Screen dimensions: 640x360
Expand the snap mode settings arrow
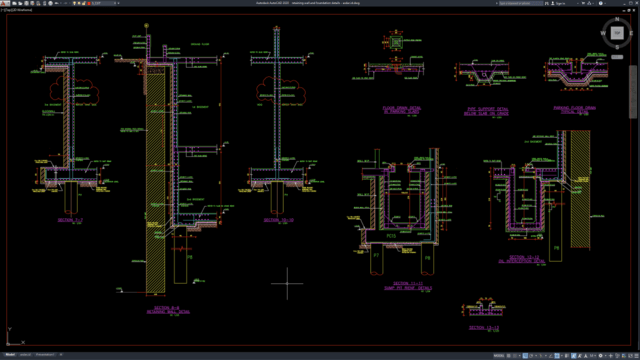click(x=520, y=356)
